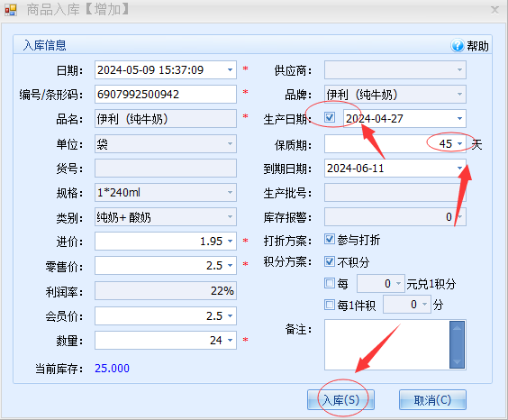Click the 进价 value 1.95

[212, 242]
